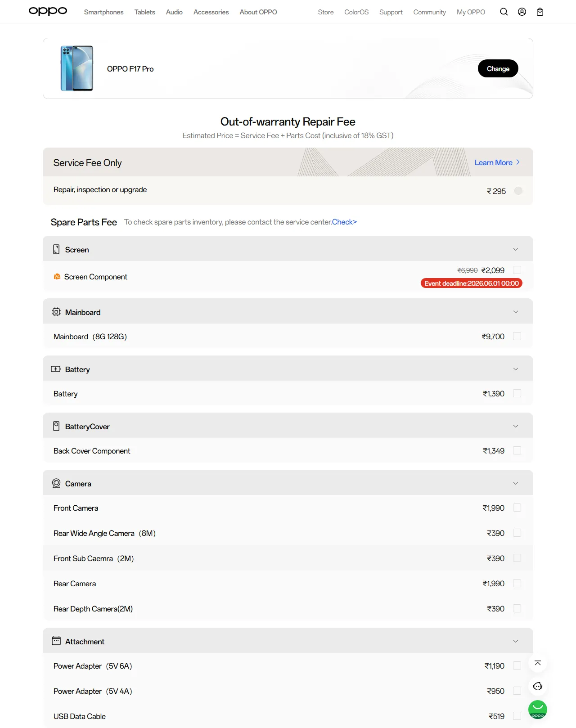The width and height of the screenshot is (576, 728).
Task: Open the Support menu
Action: tap(391, 12)
